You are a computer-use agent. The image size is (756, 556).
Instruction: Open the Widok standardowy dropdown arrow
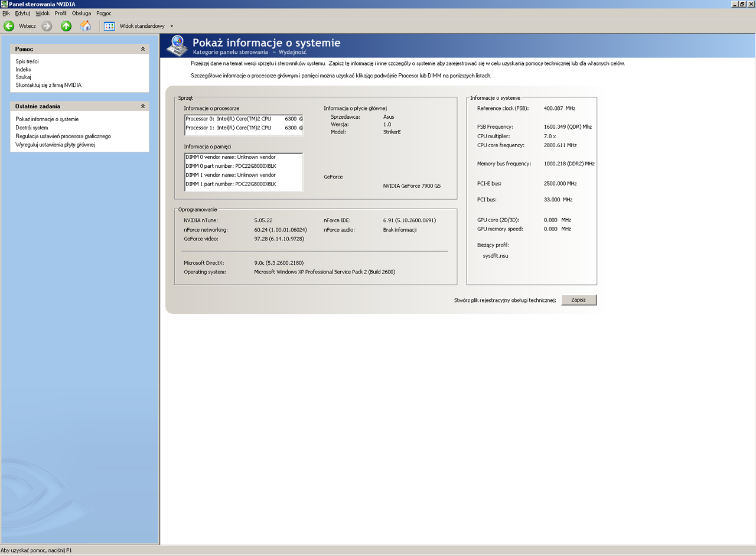tap(172, 26)
